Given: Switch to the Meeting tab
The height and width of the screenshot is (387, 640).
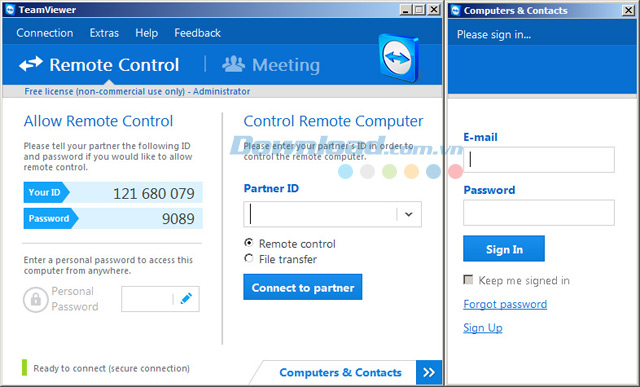Looking at the screenshot, I should [271, 64].
